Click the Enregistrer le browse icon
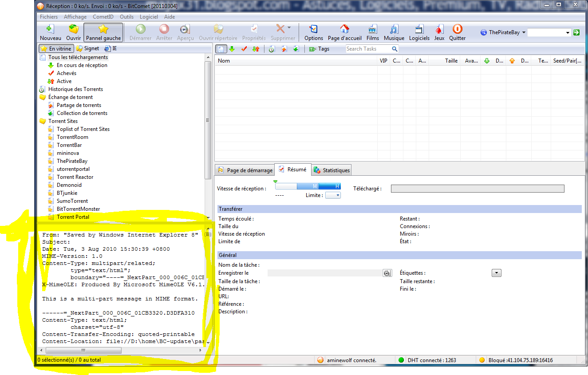Viewport: 588px width, 375px height. coord(387,273)
